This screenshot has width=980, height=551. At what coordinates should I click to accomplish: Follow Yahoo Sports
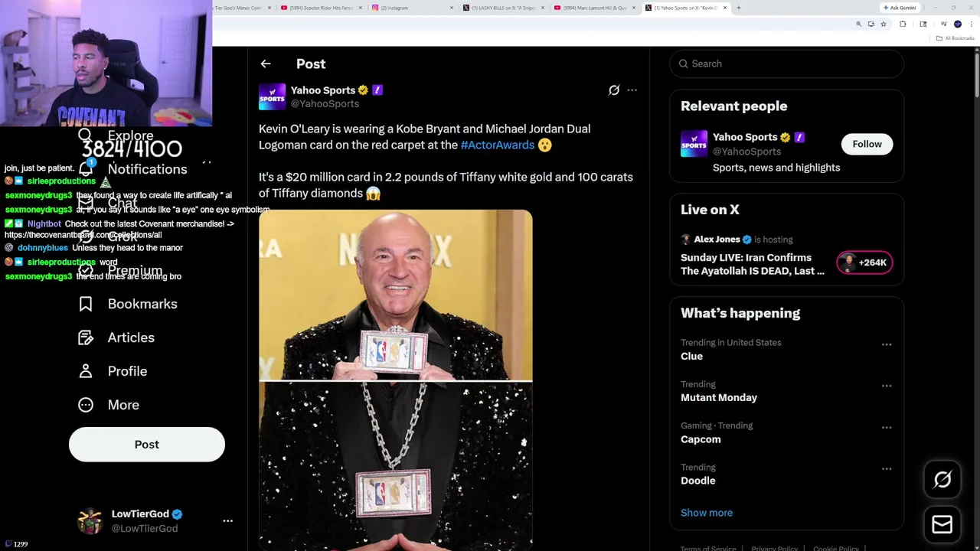[867, 144]
